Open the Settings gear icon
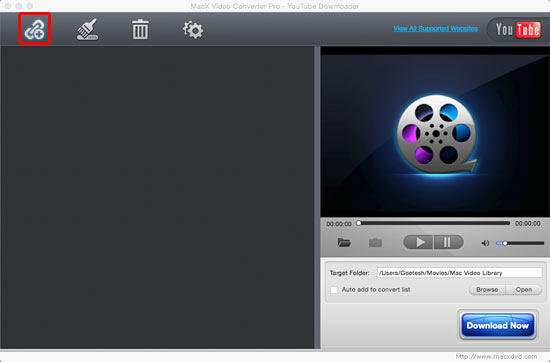550x362 pixels. [x=193, y=30]
